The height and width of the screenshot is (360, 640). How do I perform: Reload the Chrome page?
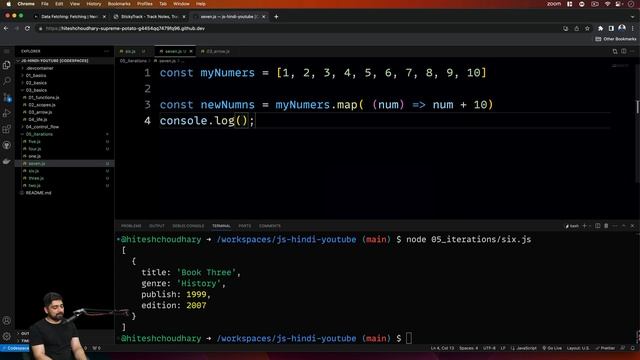pos(27,29)
